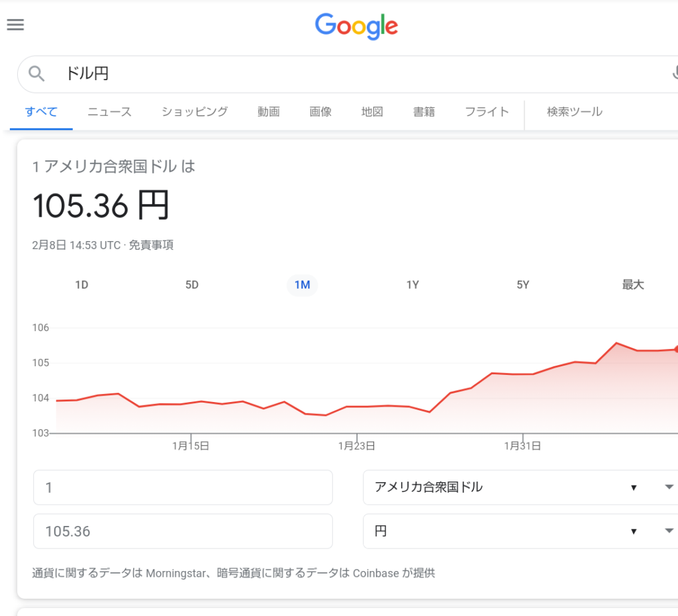Switch to the ニュース tab
Screen dimensions: 678x616
[110, 112]
